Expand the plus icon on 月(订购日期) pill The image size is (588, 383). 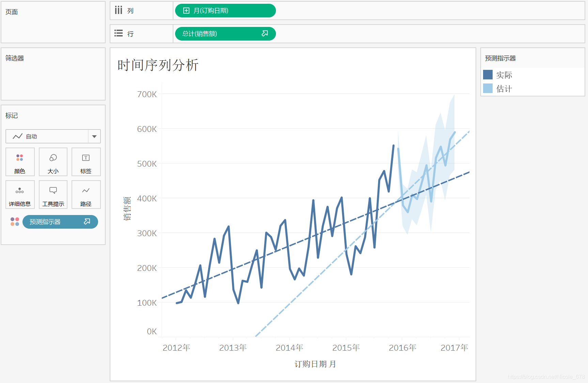(x=186, y=11)
